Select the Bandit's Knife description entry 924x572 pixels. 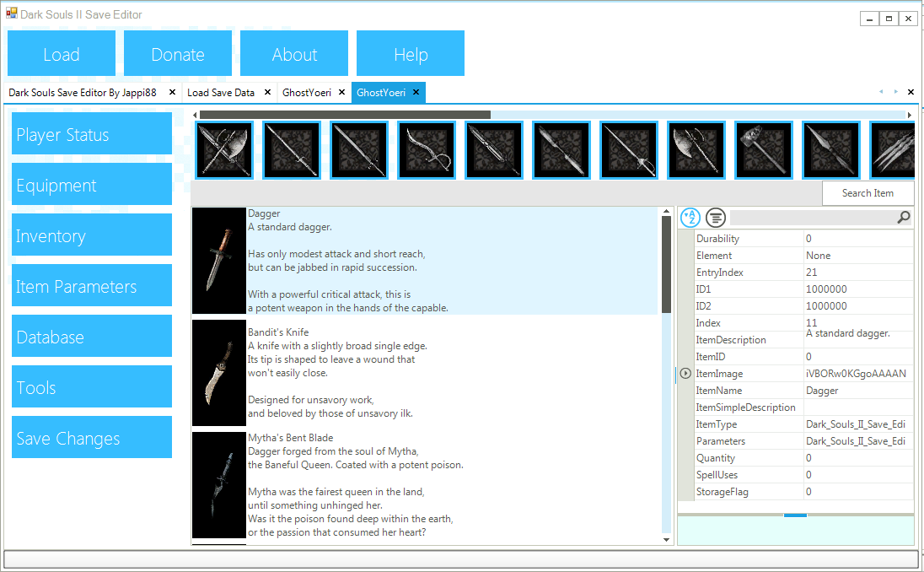(x=424, y=373)
